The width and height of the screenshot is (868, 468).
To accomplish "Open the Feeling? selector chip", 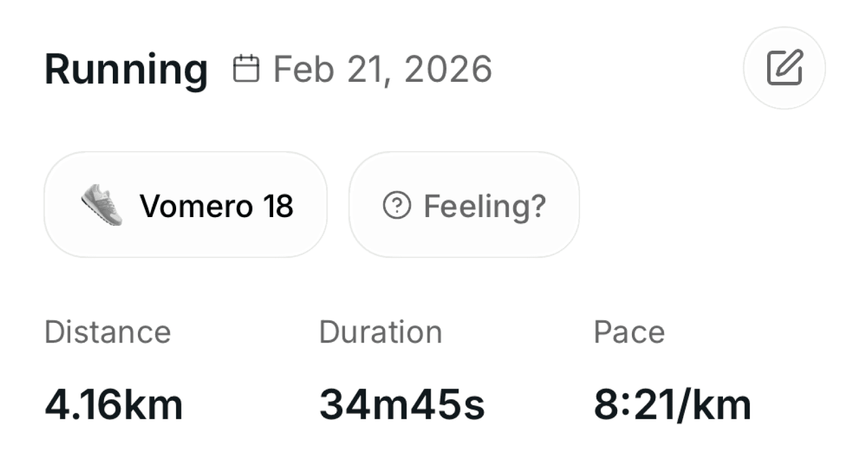I will click(x=464, y=205).
